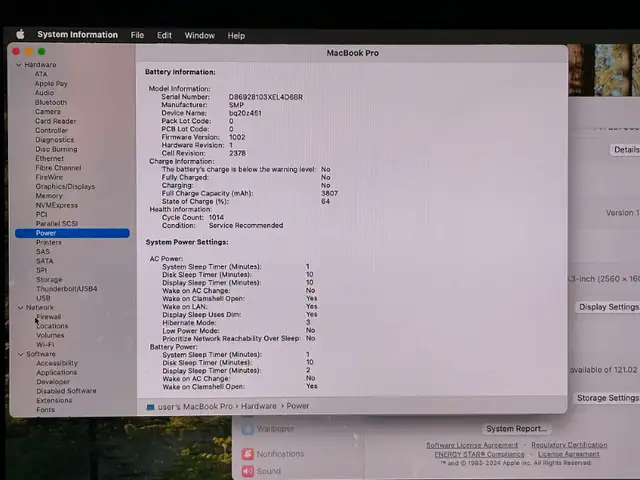The height and width of the screenshot is (480, 640).
Task: Click System Report button in settings window
Action: (x=516, y=429)
